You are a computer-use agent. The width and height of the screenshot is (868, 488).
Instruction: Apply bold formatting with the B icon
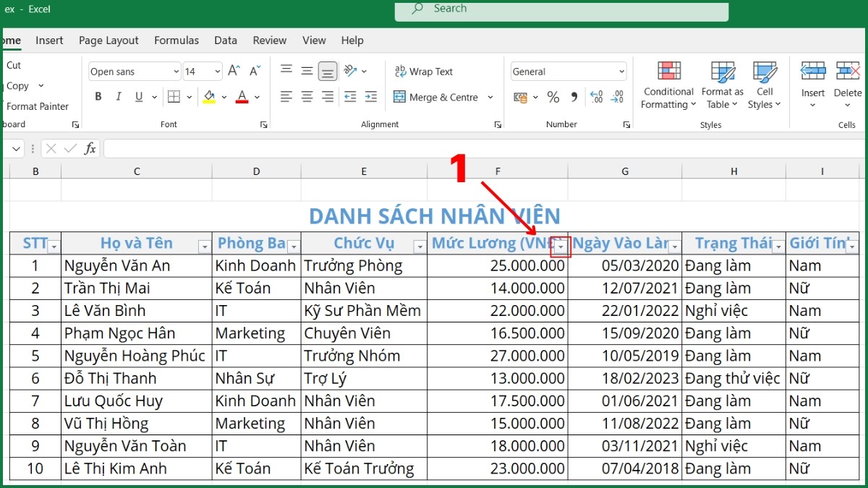click(x=98, y=96)
